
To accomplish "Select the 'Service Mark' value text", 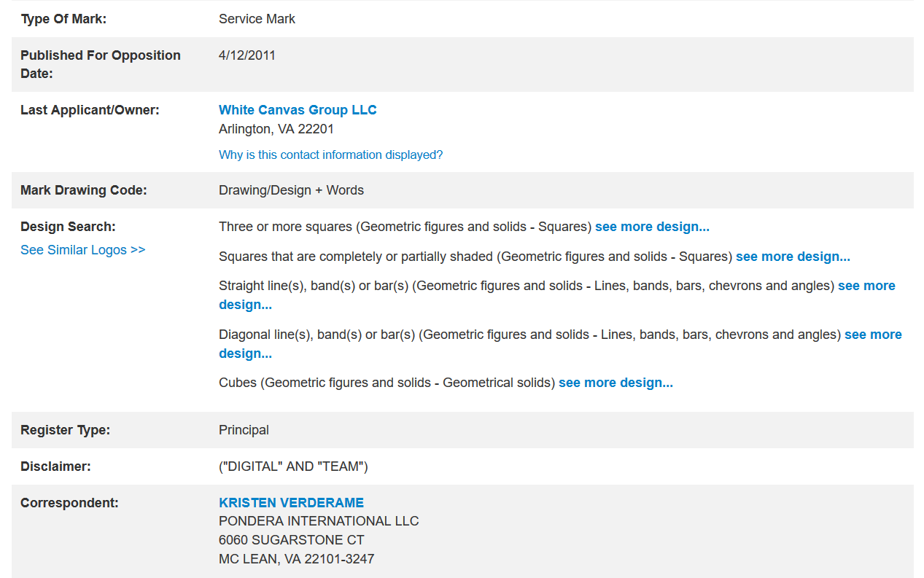I will (x=257, y=19).
